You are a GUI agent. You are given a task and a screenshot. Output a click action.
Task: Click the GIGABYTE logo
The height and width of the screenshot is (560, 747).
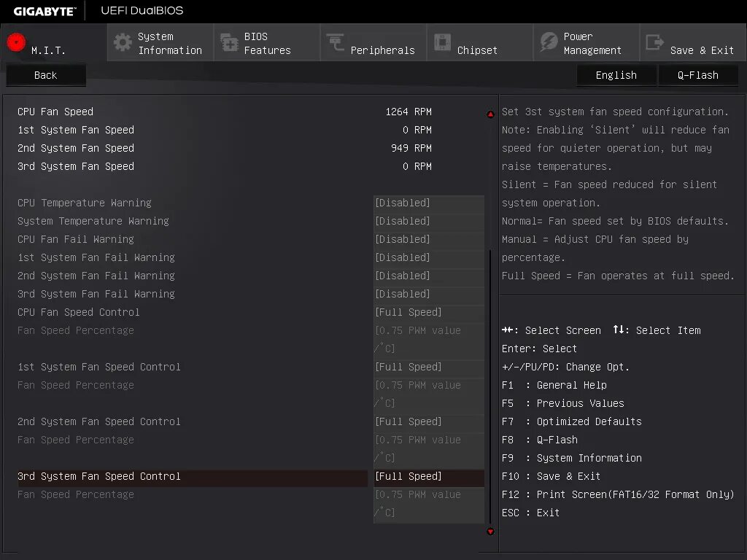44,12
